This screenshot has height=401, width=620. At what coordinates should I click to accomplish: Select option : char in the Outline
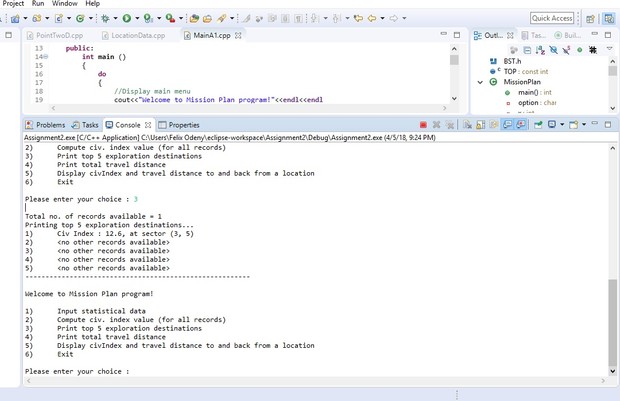pyautogui.click(x=537, y=103)
